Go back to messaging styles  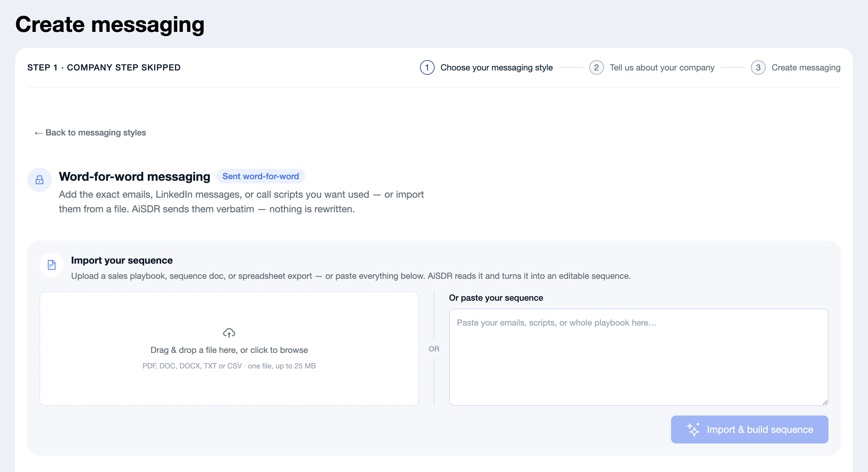tap(90, 133)
